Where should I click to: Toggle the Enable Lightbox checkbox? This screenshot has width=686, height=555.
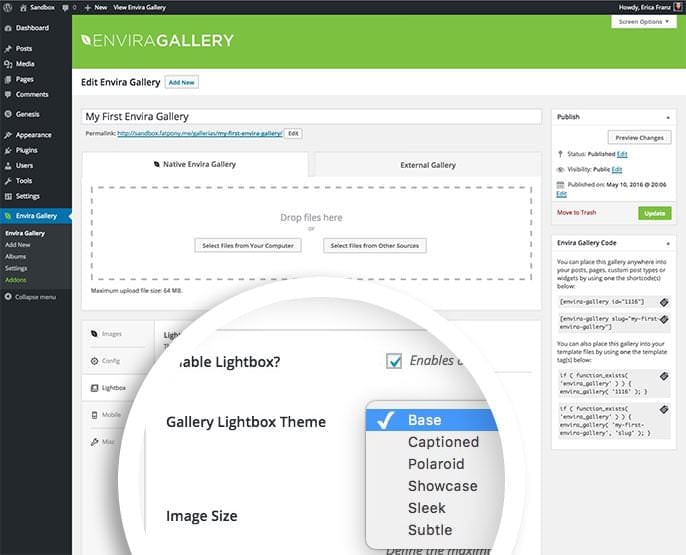click(394, 361)
